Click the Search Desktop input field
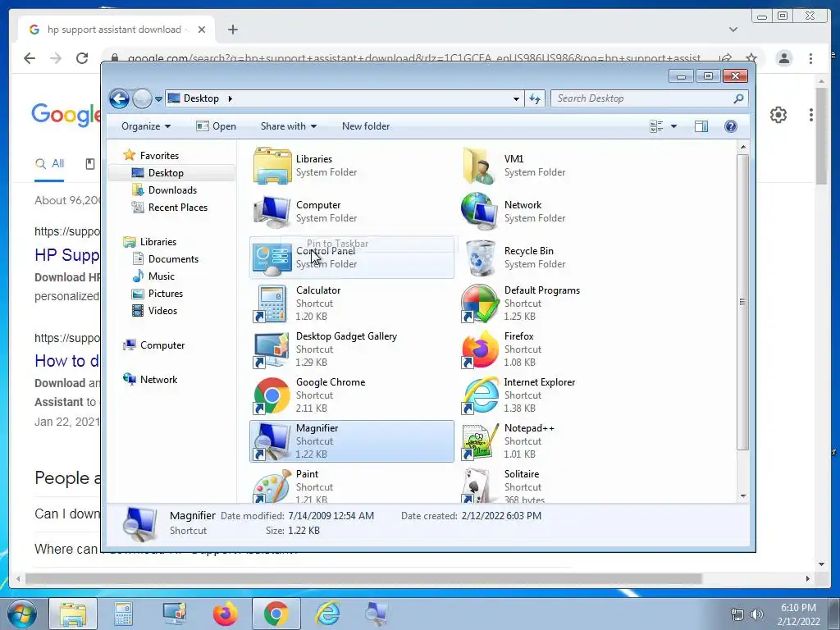 [x=641, y=98]
